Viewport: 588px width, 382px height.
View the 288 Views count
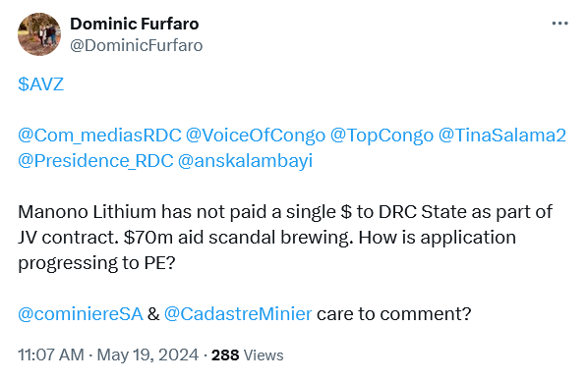click(x=248, y=355)
